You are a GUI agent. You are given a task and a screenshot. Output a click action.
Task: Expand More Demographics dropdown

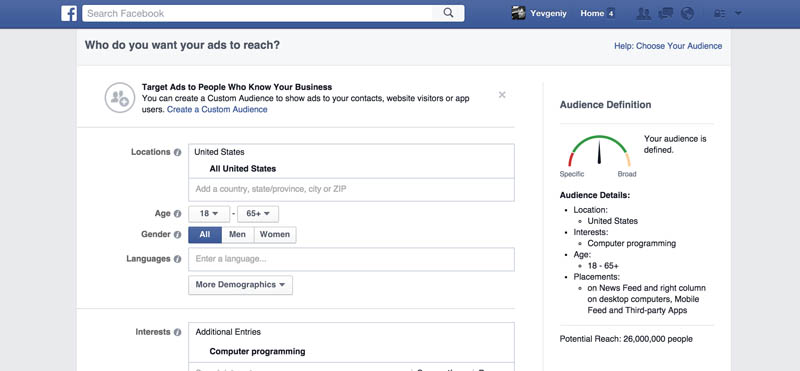240,285
